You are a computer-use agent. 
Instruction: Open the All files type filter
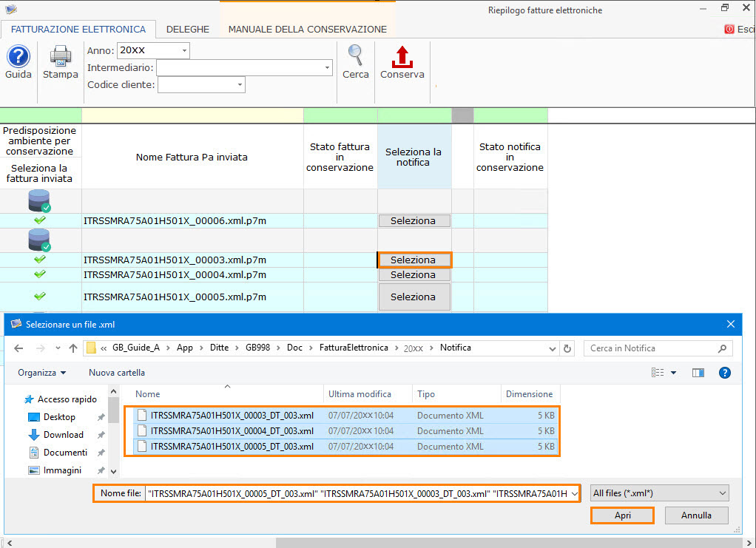(659, 493)
